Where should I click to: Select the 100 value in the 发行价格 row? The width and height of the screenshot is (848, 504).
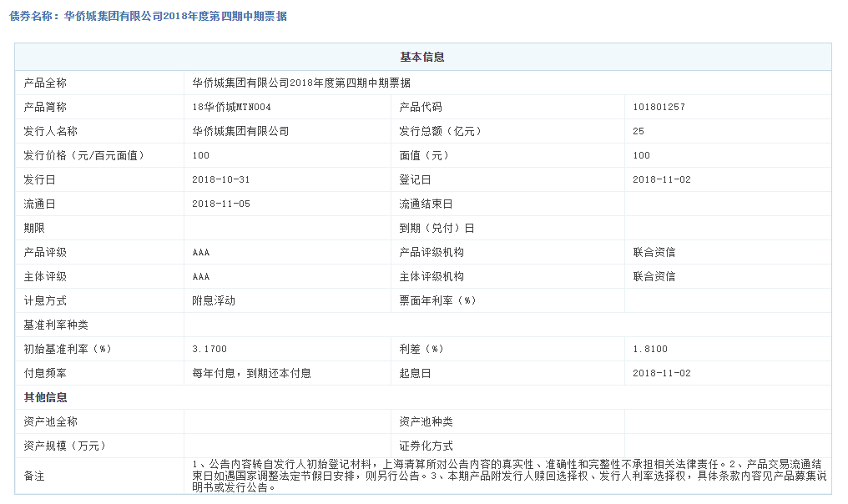[200, 156]
